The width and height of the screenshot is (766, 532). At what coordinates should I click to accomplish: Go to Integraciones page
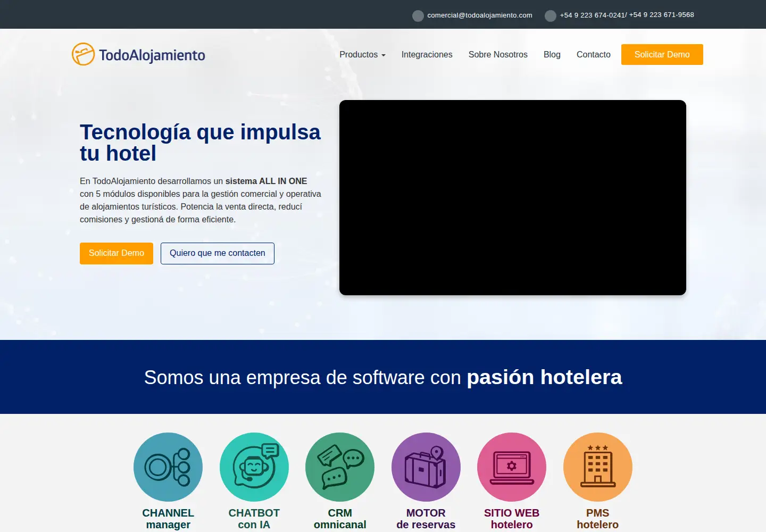pos(427,54)
